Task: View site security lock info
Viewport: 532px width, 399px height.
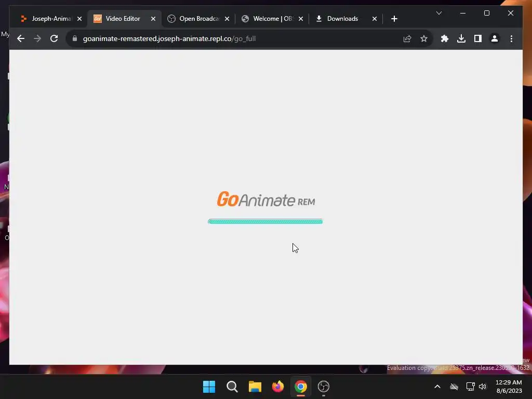Action: click(x=75, y=38)
